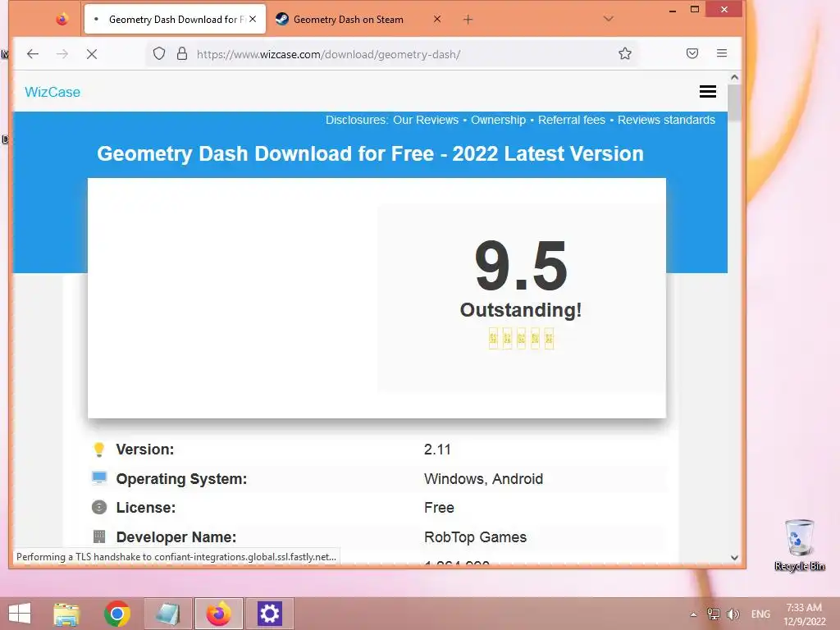This screenshot has width=840, height=630.
Task: Open Firefox application menu
Action: [722, 53]
